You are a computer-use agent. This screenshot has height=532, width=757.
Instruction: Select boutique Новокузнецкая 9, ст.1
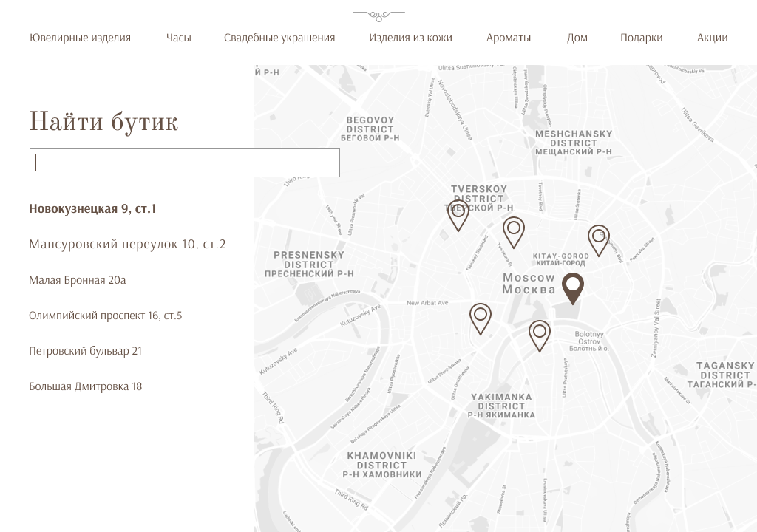[x=92, y=208]
